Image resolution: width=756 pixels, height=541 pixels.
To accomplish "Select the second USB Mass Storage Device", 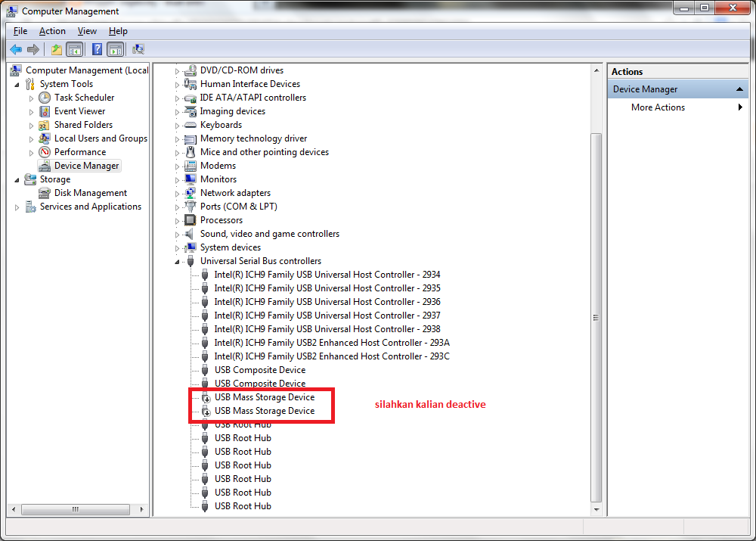I will (264, 411).
